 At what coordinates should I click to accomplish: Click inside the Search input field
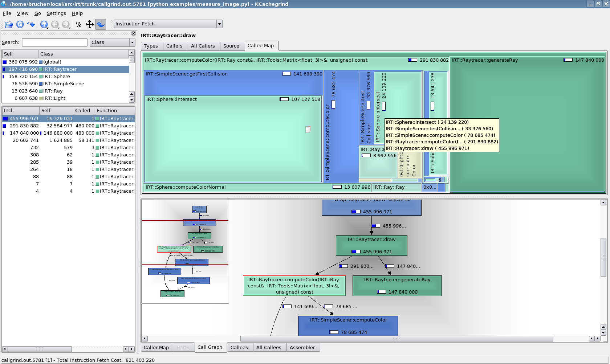[54, 42]
